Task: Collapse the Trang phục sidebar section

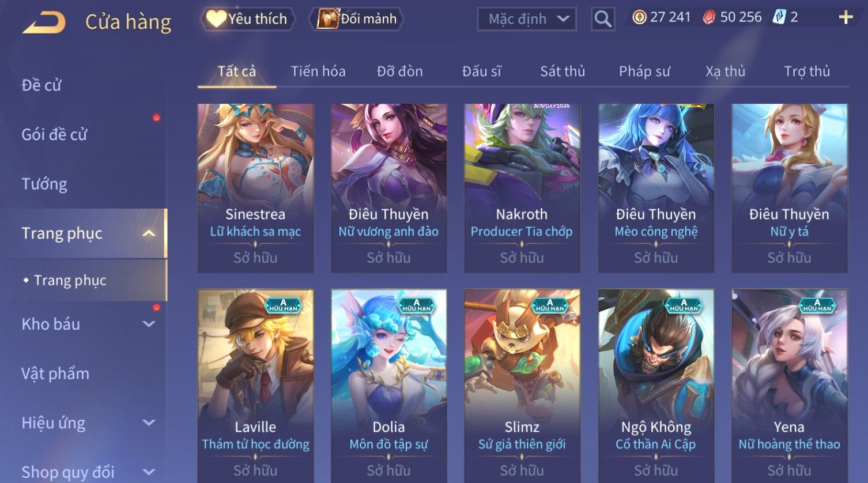Action: click(149, 233)
